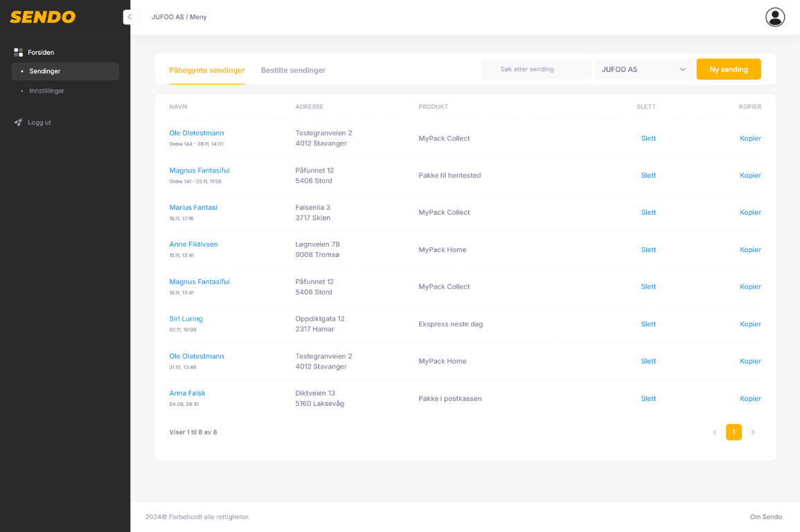The image size is (800, 532).
Task: Select page 1 in pagination
Action: pos(734,432)
